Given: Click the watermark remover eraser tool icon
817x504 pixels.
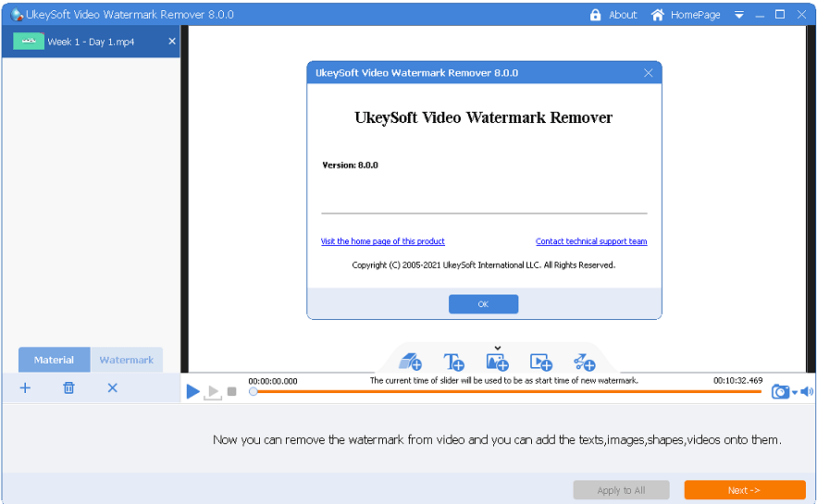Looking at the screenshot, I should point(410,362).
